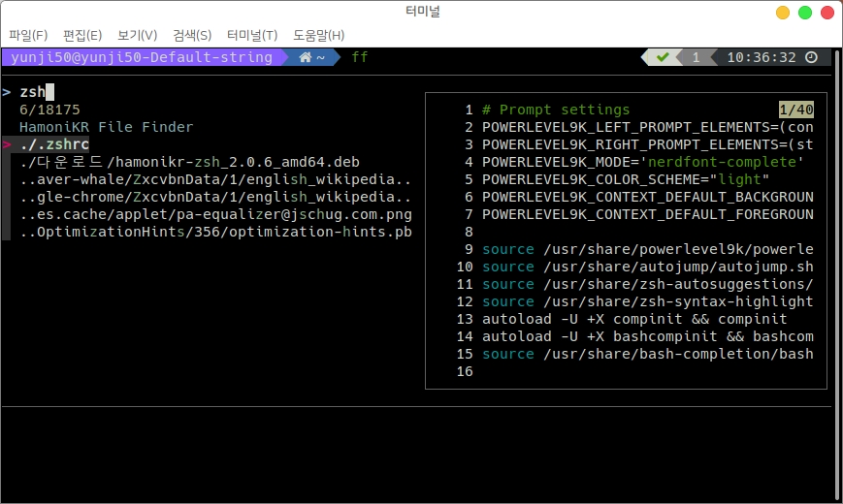Viewport: 843px width, 504px height.
Task: Open the 파일(F) menu
Action: [28, 35]
